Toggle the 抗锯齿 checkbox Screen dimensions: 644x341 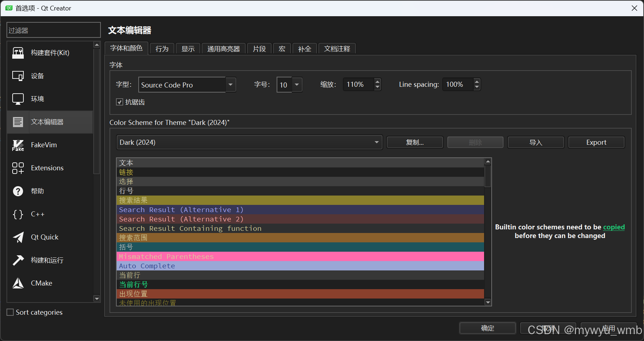pos(119,102)
